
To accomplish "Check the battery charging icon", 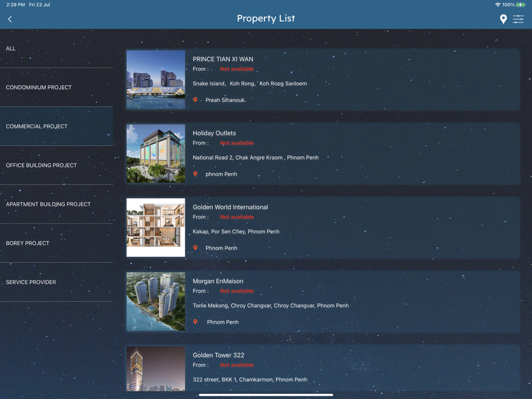I will click(x=520, y=5).
